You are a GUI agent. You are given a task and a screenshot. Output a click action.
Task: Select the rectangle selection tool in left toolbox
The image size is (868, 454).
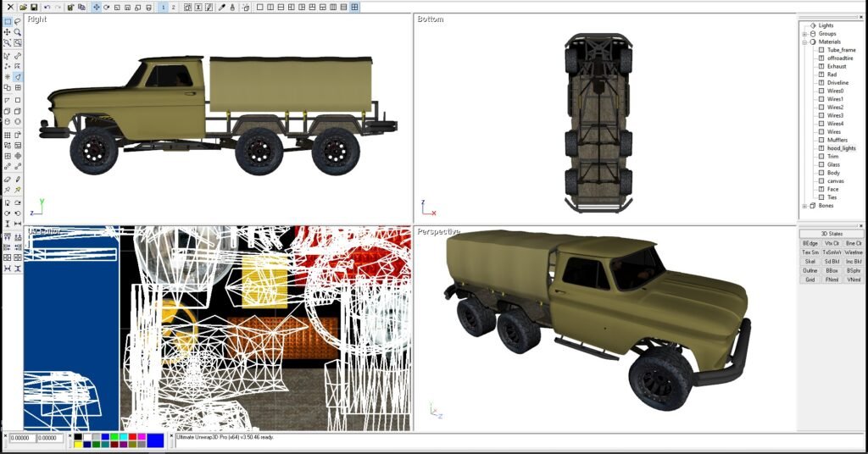(x=8, y=21)
